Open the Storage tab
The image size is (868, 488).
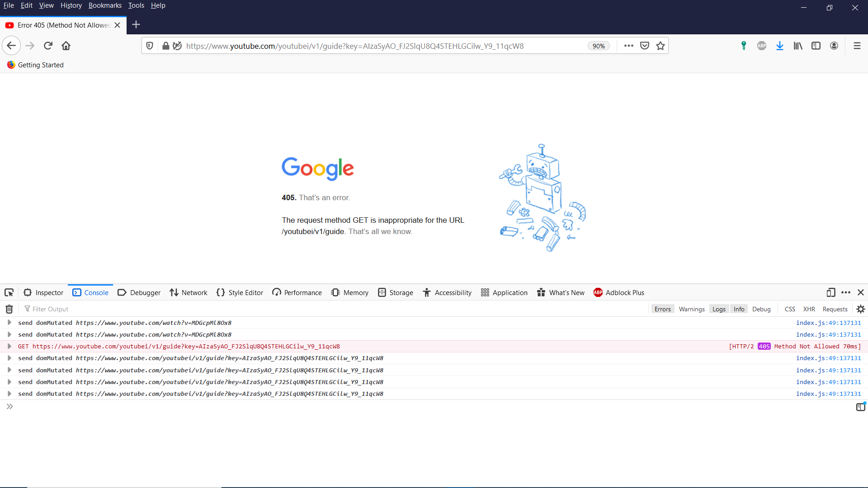(396, 292)
